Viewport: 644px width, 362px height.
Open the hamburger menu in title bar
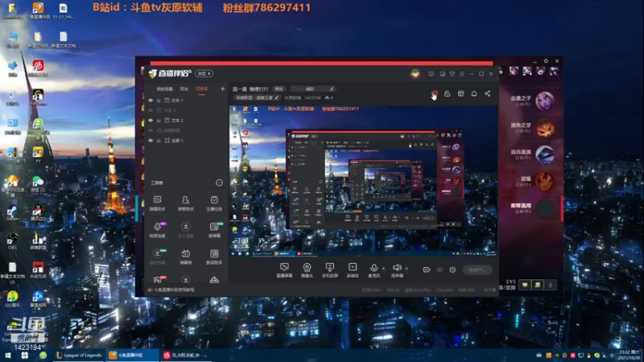[x=462, y=74]
